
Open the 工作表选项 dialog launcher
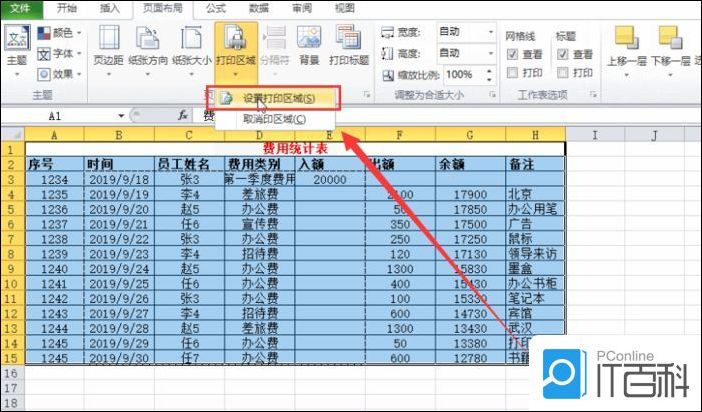click(x=593, y=94)
